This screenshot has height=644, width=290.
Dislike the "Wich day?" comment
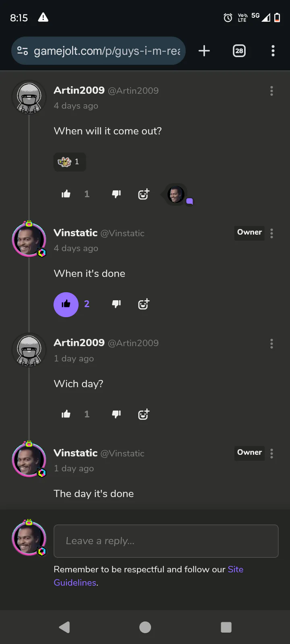pyautogui.click(x=116, y=414)
